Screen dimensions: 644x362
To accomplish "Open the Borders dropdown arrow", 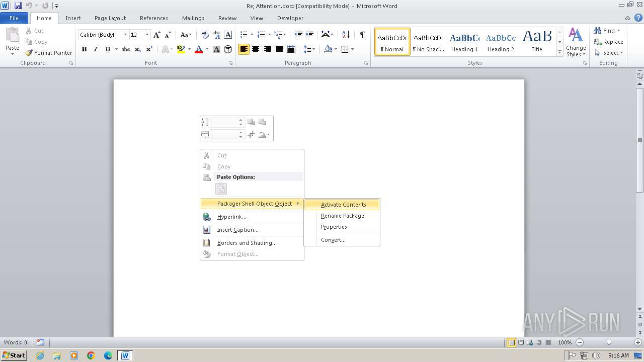I will point(352,49).
